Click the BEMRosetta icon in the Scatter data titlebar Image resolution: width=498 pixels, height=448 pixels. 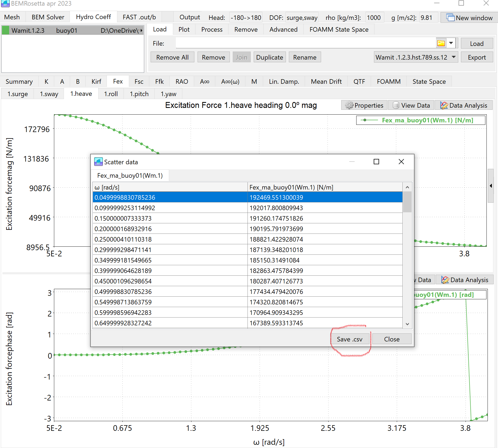coord(99,161)
